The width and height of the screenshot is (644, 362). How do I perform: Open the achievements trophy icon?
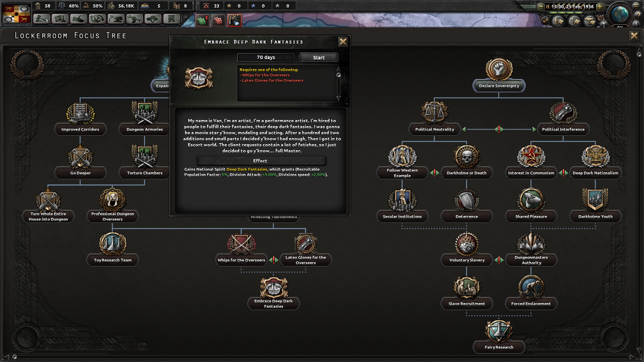pos(603,23)
